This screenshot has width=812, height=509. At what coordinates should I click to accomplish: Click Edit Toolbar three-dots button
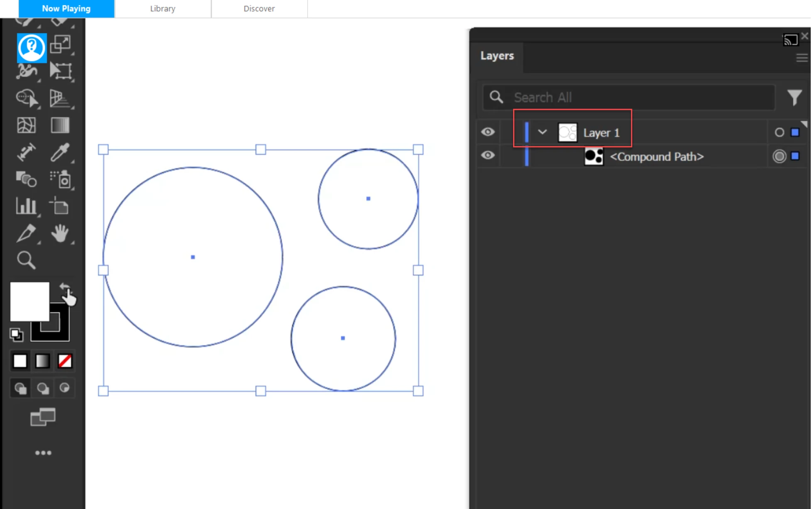click(43, 453)
